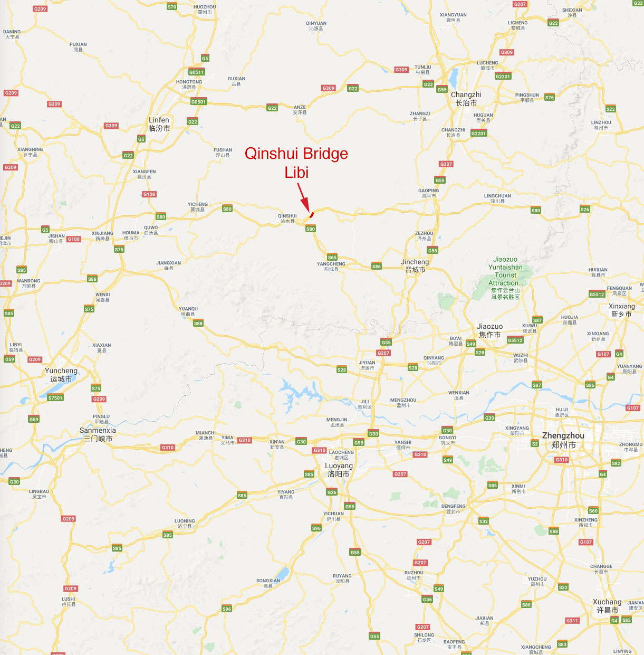Click the S70 shield near Huozhou
Viewport: 644px width, 655px height.
pos(172,7)
